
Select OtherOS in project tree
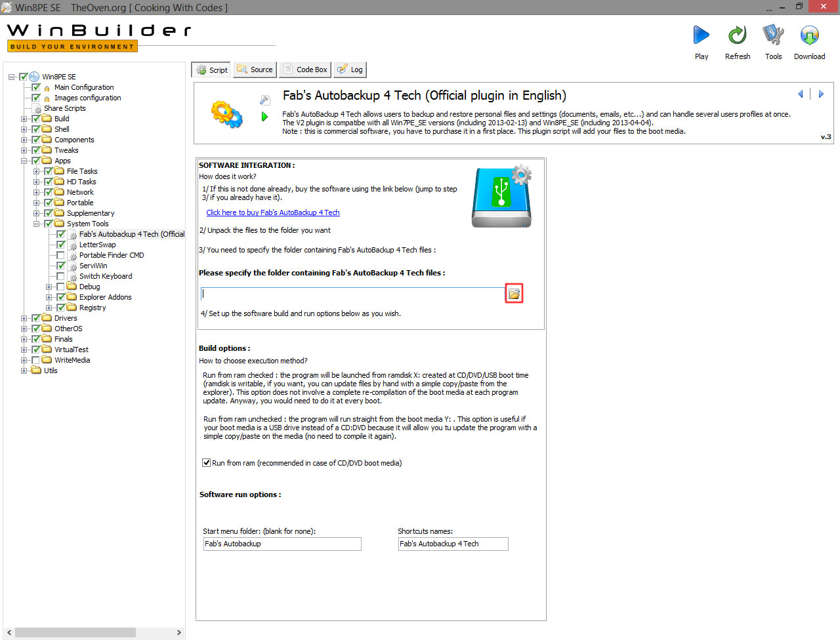(68, 329)
